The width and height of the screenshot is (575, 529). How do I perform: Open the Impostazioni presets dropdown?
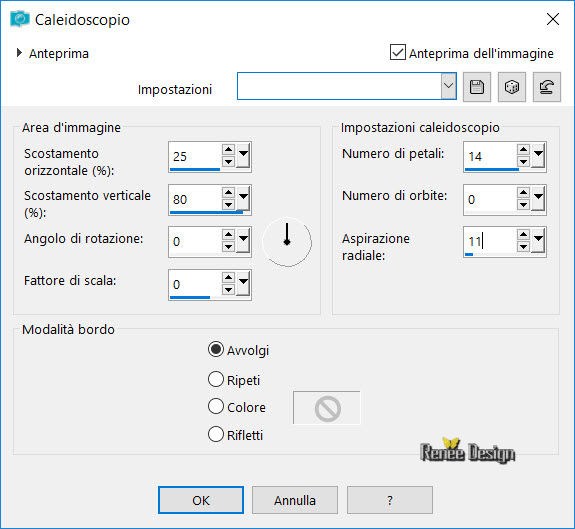(448, 86)
